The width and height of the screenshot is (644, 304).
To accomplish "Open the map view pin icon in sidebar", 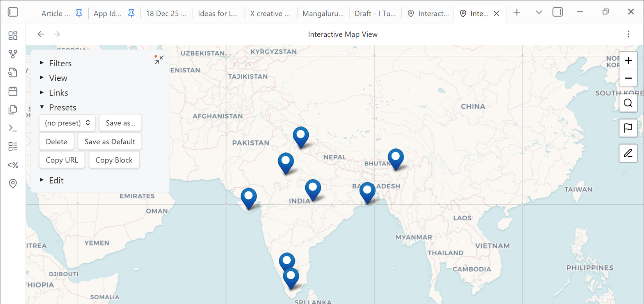I will pyautogui.click(x=13, y=184).
